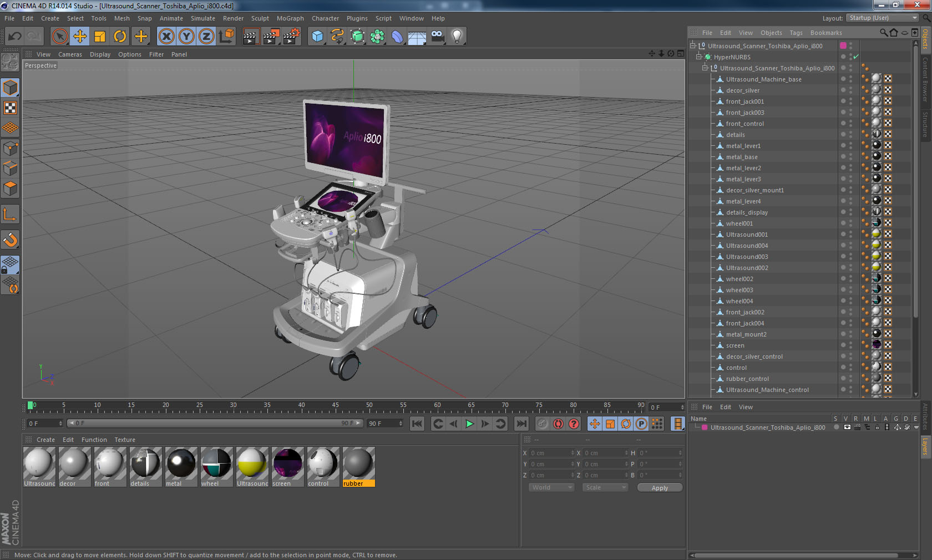
Task: Open the array modeling objects icon
Action: 377,37
